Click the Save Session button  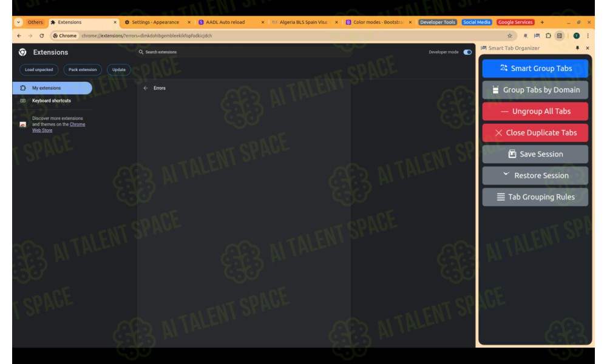[535, 154]
